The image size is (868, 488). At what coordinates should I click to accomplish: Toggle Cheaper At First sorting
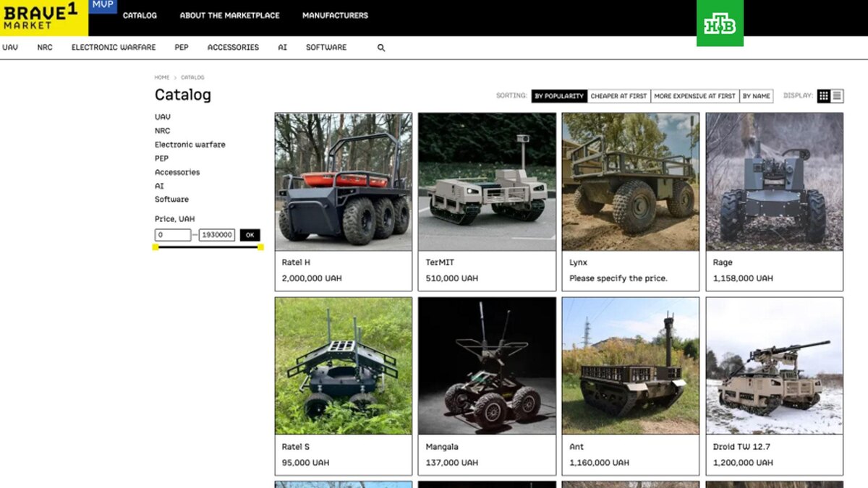coord(620,95)
